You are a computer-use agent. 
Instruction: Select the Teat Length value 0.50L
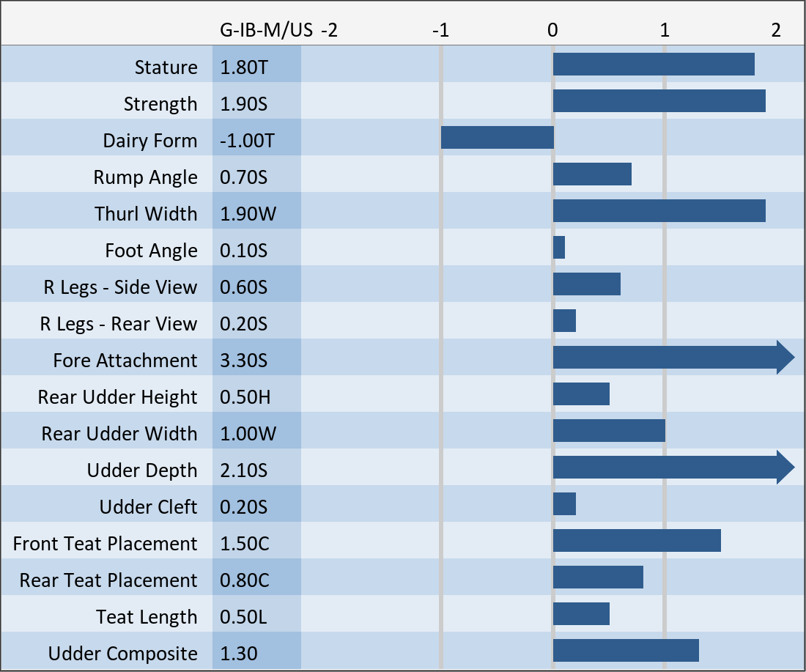coord(244,617)
